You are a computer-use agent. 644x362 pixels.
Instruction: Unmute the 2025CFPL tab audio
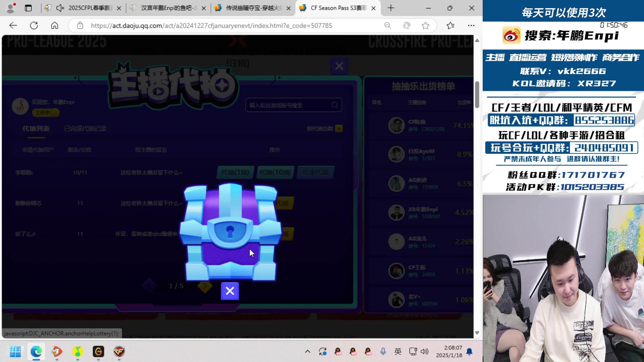click(x=60, y=8)
